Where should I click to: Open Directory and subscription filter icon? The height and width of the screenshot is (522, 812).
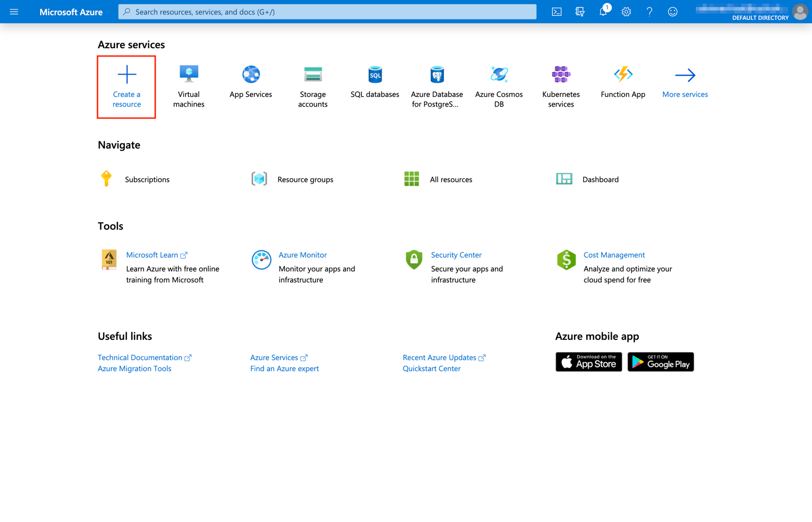click(580, 12)
